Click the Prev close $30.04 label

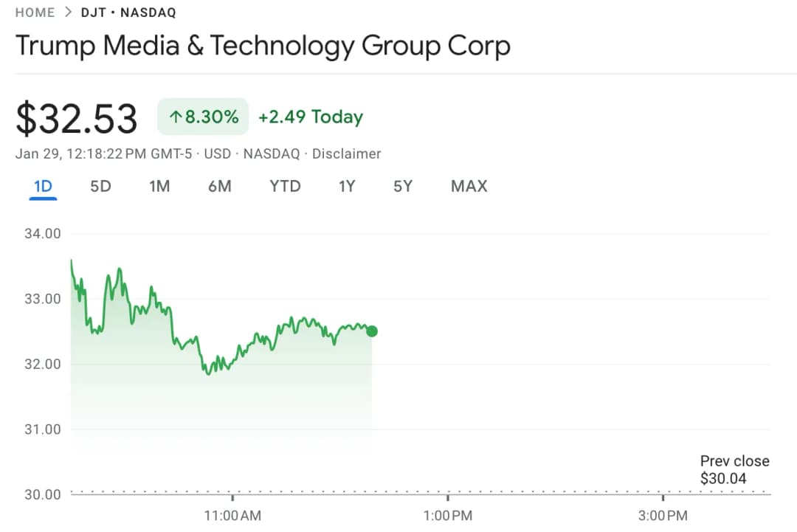tap(734, 470)
